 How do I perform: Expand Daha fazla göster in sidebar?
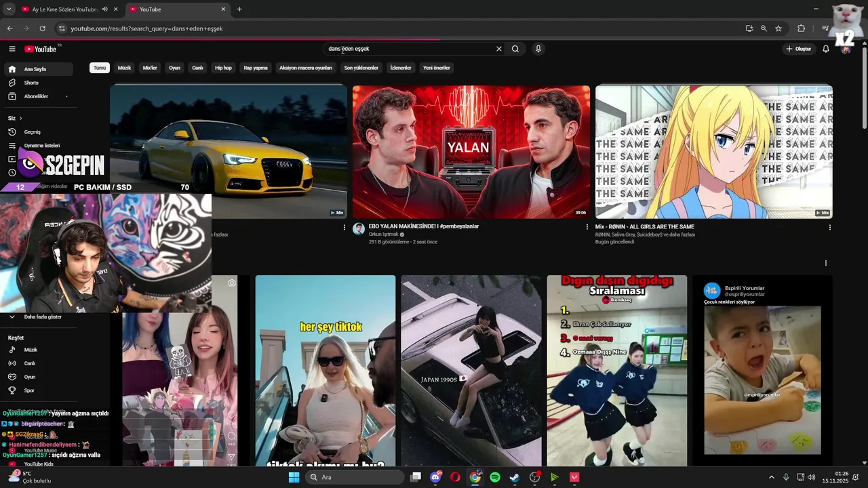38,317
